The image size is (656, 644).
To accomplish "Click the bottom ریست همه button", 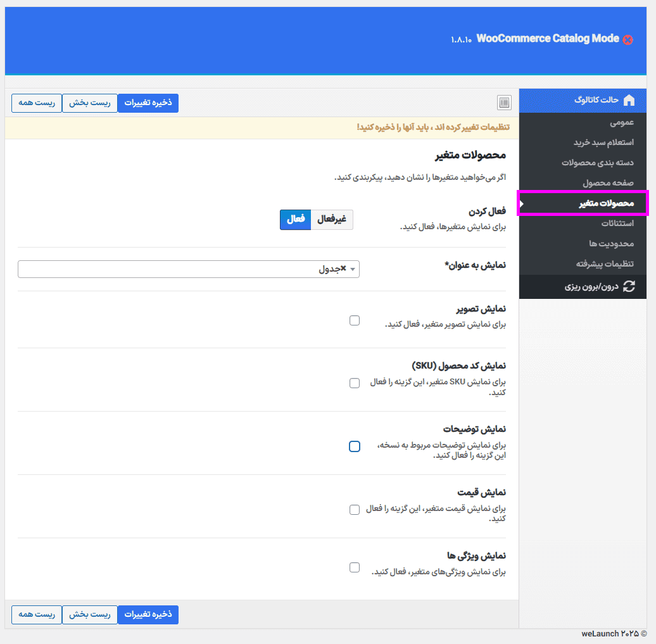I will [x=37, y=615].
